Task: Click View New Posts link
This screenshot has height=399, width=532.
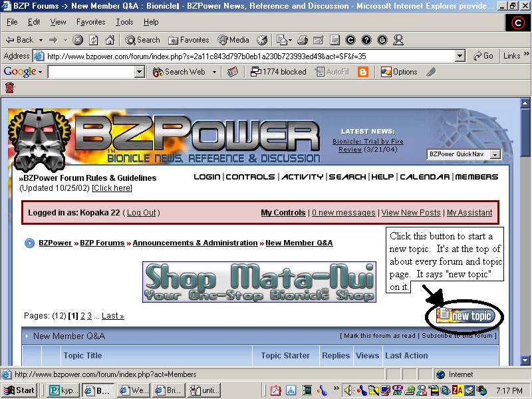Action: tap(411, 213)
